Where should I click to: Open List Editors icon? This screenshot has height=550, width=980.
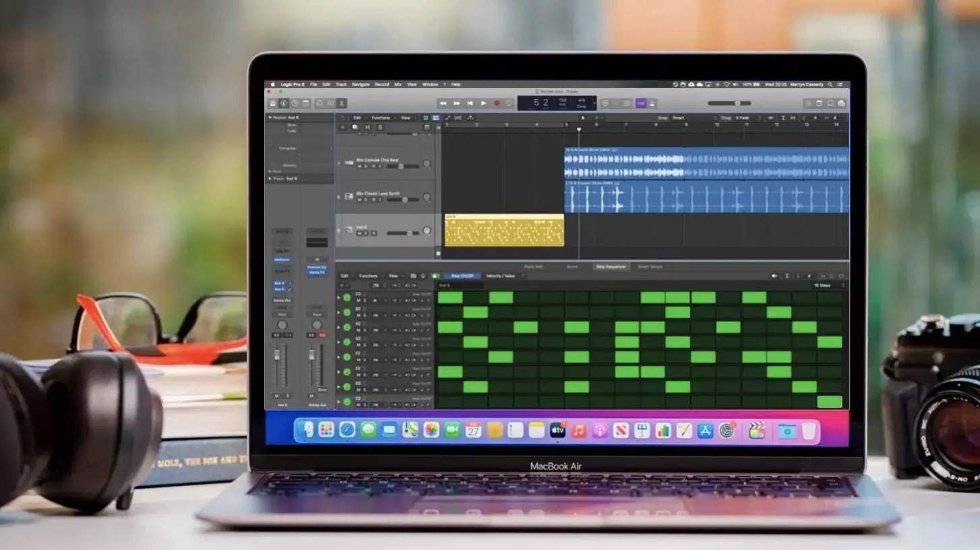pos(808,103)
